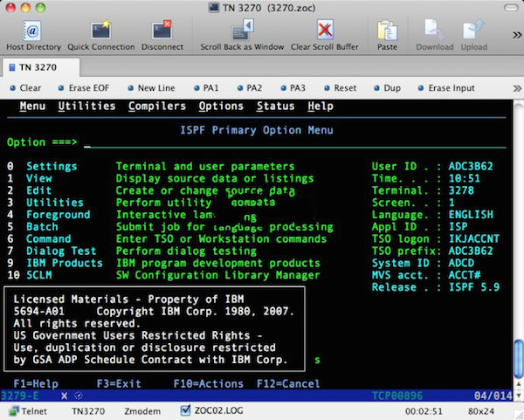
Task: Click the Reset key button
Action: tap(339, 88)
